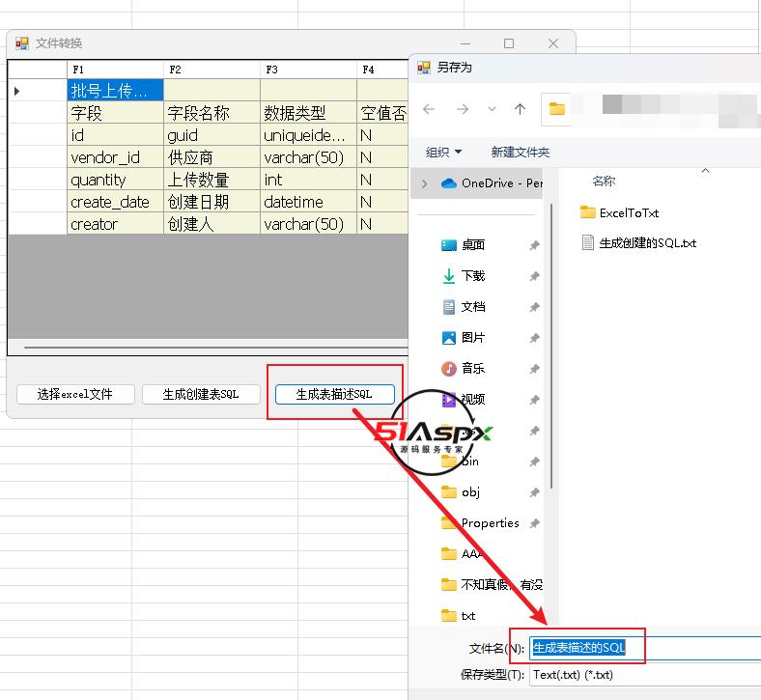Screen dimensions: 761x700
Task: Open the 图片 quick access folder
Action: [x=472, y=338]
